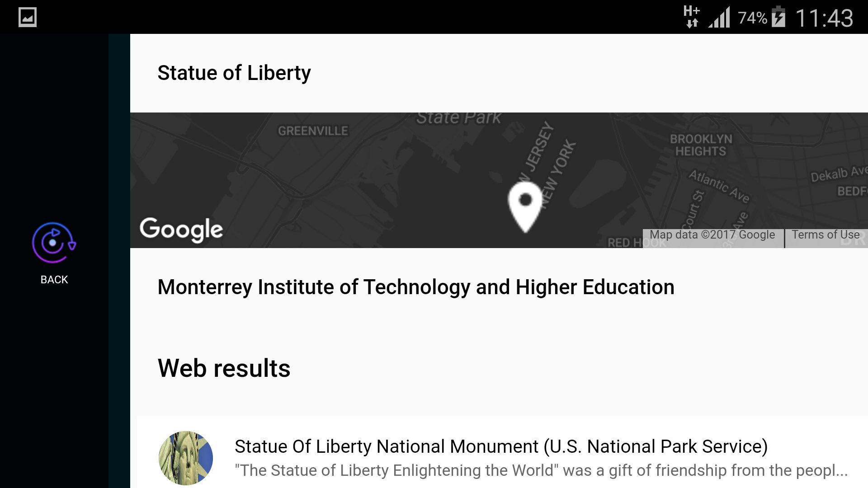
Task: Tap the signal strength bars icon
Action: [x=719, y=17]
